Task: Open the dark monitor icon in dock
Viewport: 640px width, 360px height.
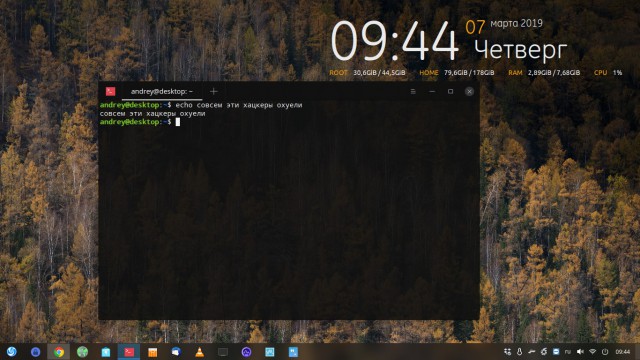Action: pyautogui.click(x=223, y=352)
